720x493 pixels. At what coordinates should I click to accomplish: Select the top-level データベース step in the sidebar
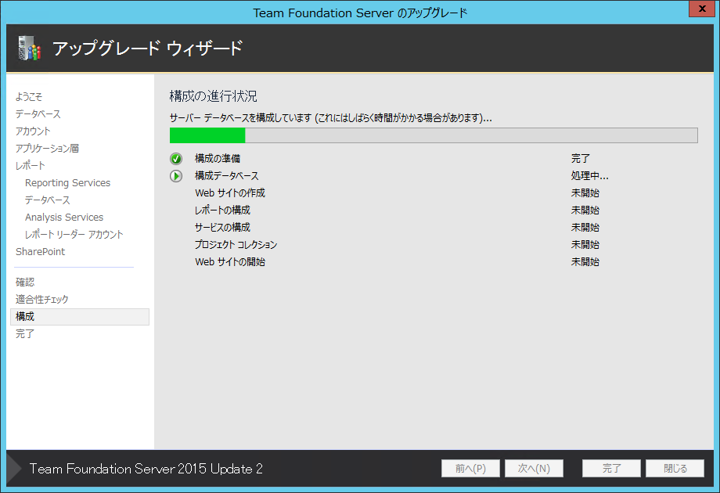click(x=38, y=114)
